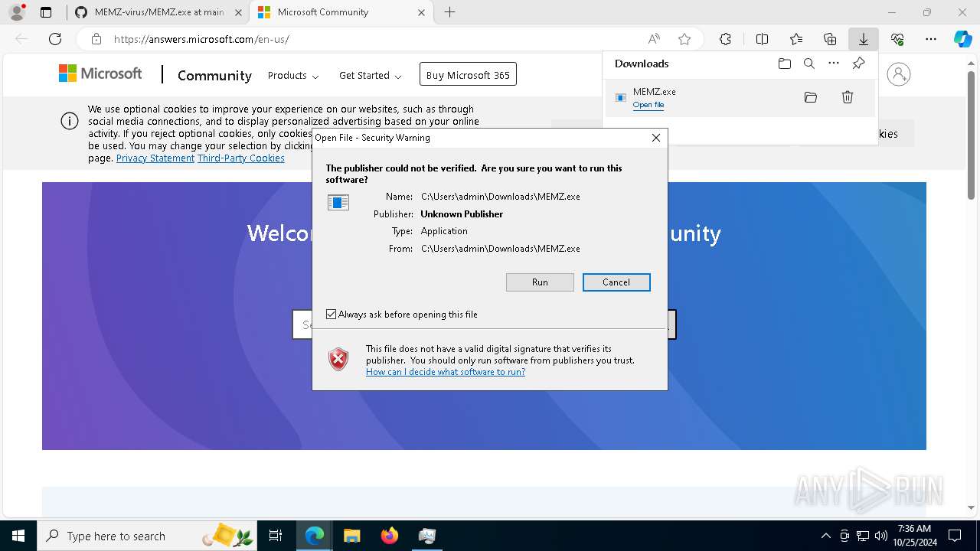Open Windows Start menu
The image size is (980, 551).
(x=18, y=536)
